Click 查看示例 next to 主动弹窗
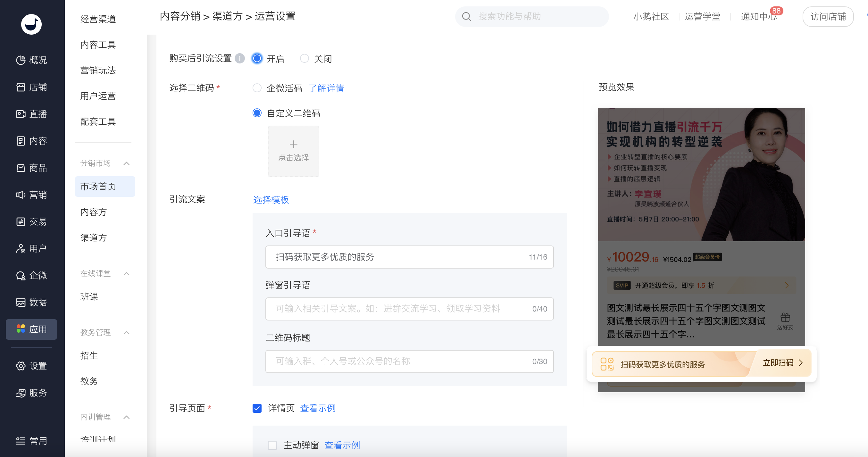Viewport: 868px width, 457px height. [342, 445]
